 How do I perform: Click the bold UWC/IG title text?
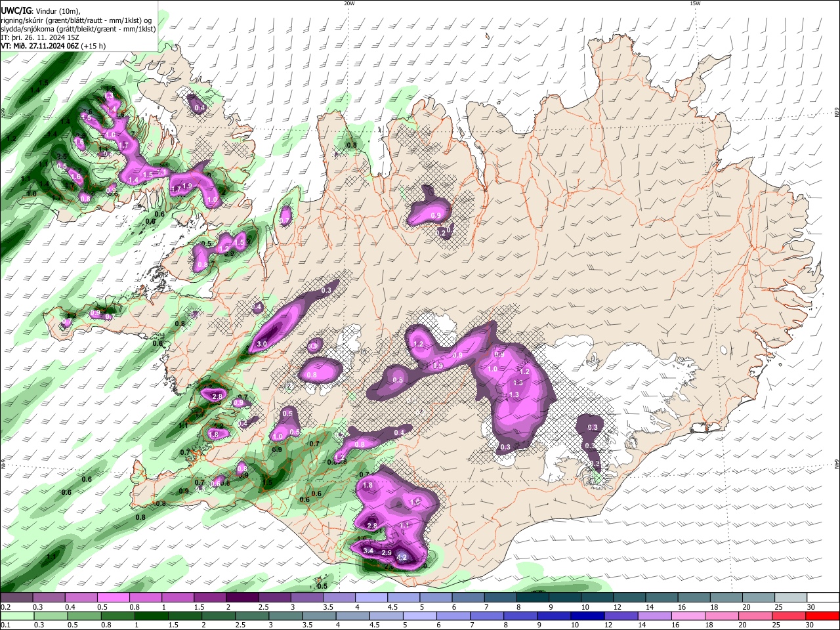pos(15,11)
